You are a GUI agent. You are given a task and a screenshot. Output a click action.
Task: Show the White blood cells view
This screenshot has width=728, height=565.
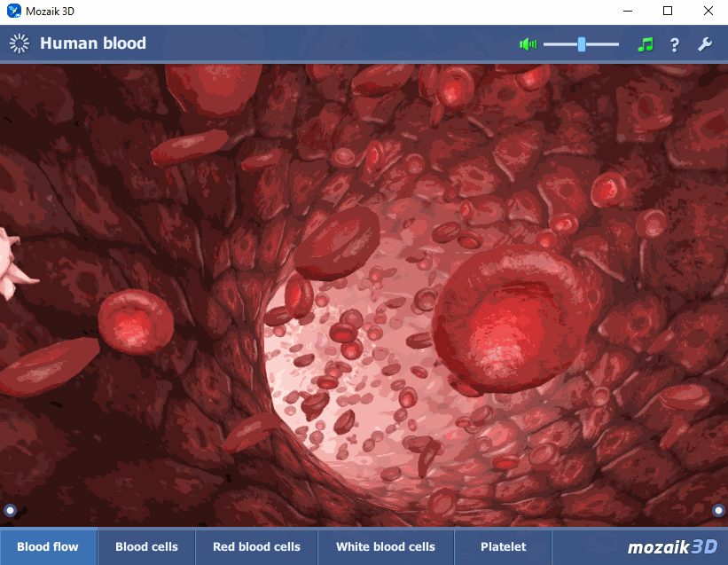386,547
